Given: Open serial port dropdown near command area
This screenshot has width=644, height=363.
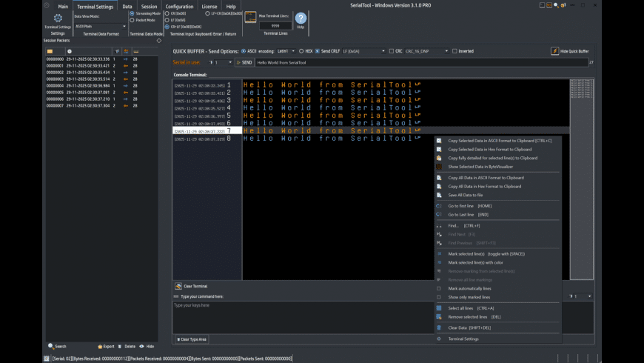Looking at the screenshot, I should 581,296.
